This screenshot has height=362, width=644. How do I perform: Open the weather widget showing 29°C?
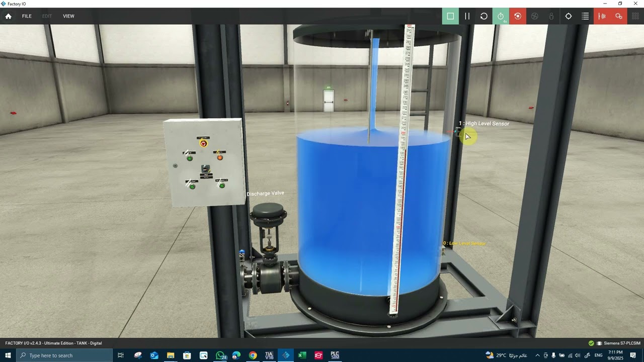506,355
